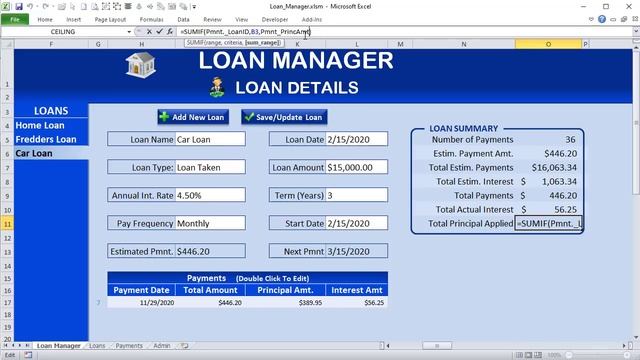Click the zoom slider in status bar
The image size is (640, 360).
(x=598, y=355)
